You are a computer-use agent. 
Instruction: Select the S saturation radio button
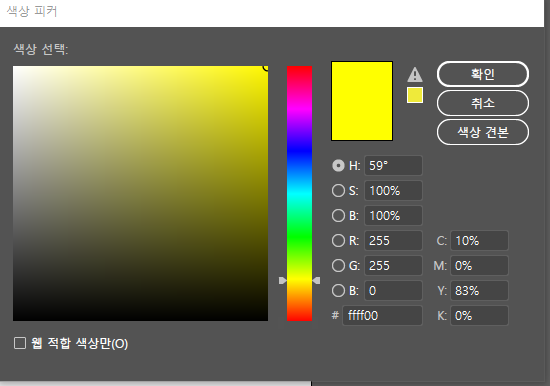coord(338,191)
